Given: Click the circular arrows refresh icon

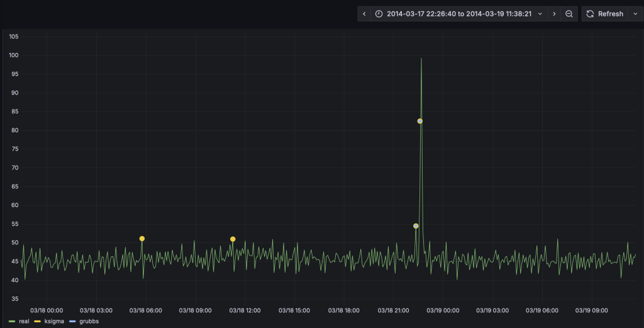Looking at the screenshot, I should click(590, 14).
